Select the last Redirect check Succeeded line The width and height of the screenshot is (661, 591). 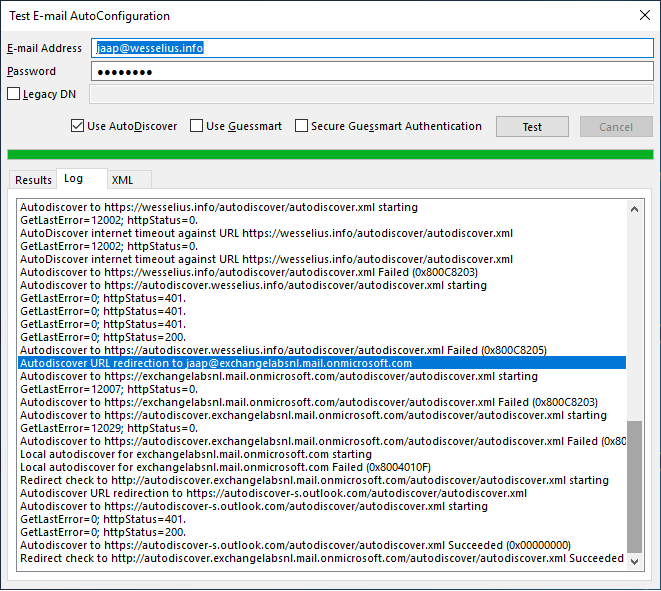pos(322,558)
